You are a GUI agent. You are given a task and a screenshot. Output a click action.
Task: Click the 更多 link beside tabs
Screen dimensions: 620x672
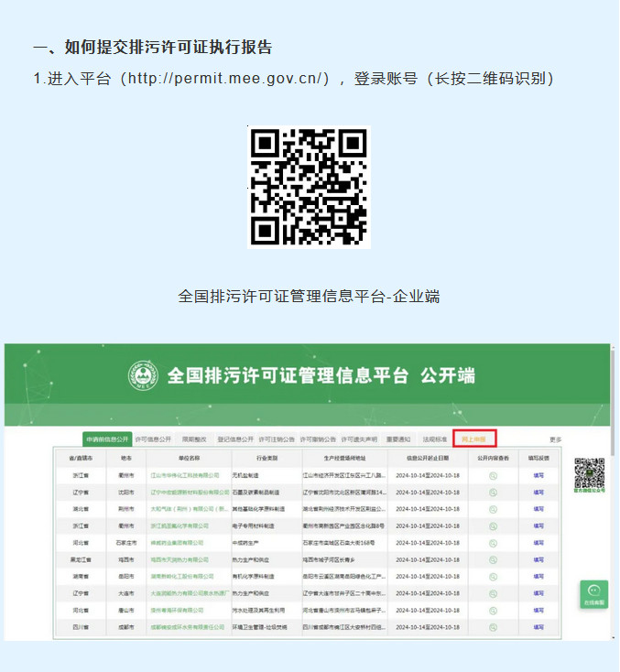tap(555, 439)
